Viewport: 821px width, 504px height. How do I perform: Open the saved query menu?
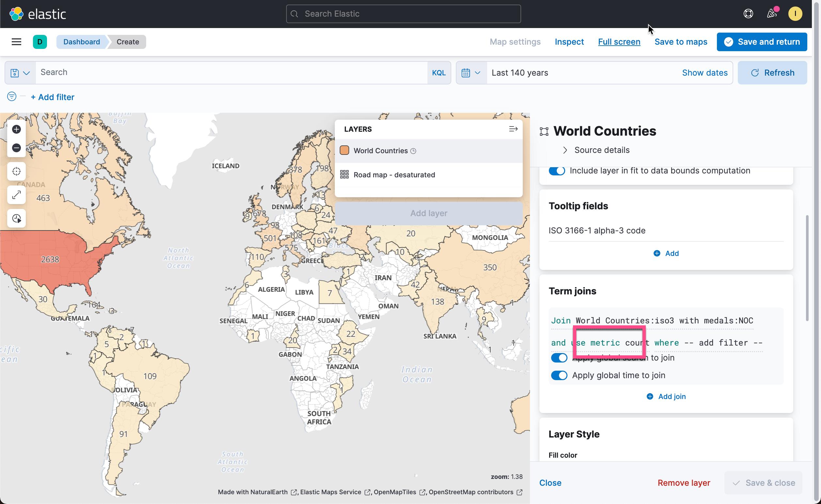20,73
